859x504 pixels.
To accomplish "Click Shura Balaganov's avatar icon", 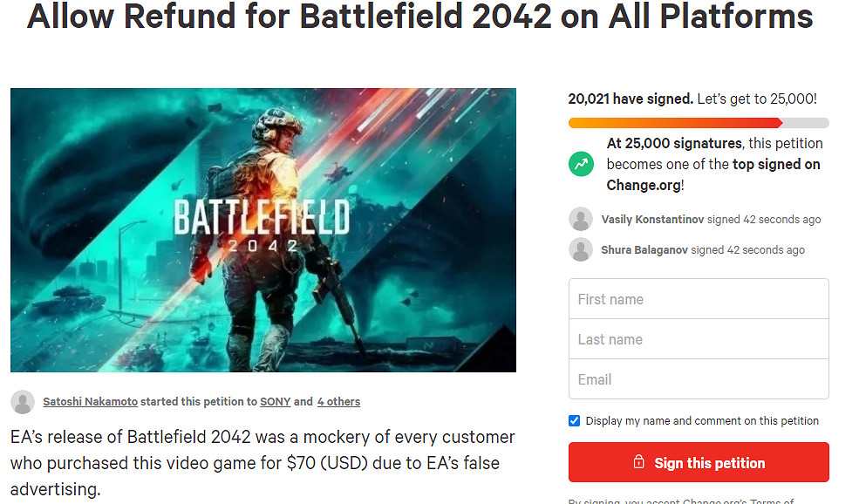I will [x=581, y=250].
